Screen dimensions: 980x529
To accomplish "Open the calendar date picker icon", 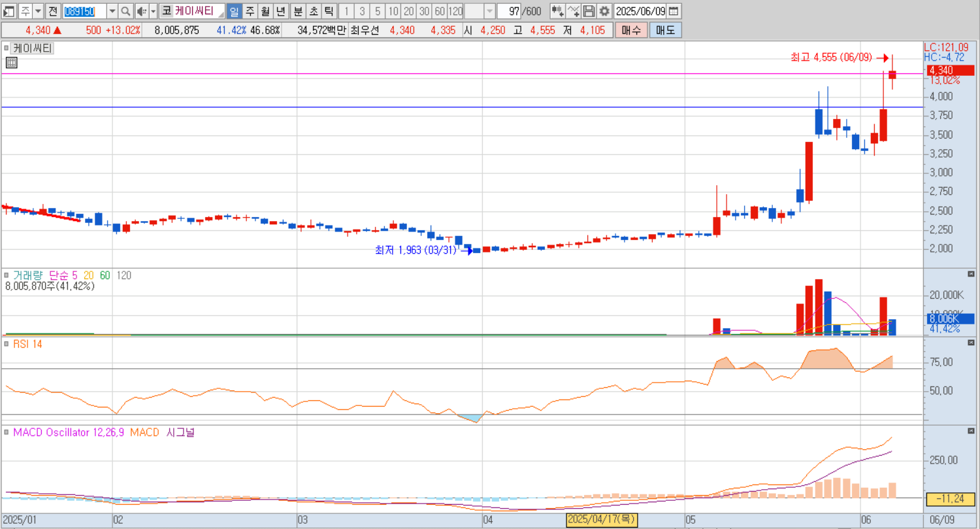I will click(x=674, y=11).
